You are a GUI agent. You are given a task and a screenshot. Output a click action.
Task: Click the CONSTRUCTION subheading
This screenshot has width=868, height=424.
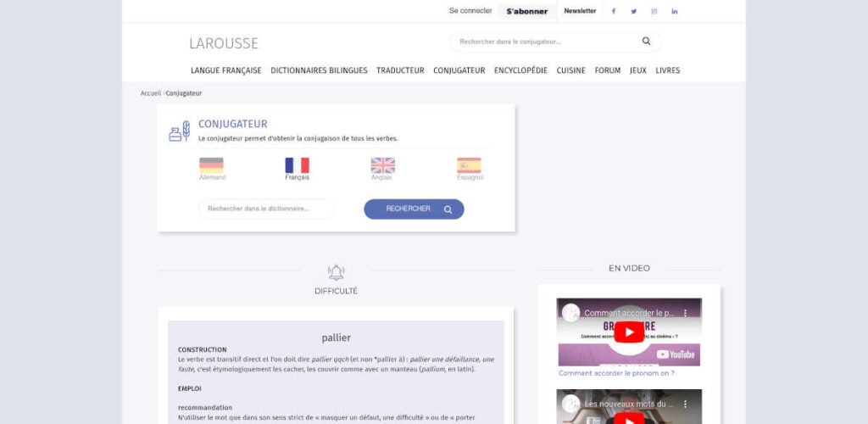coord(202,350)
